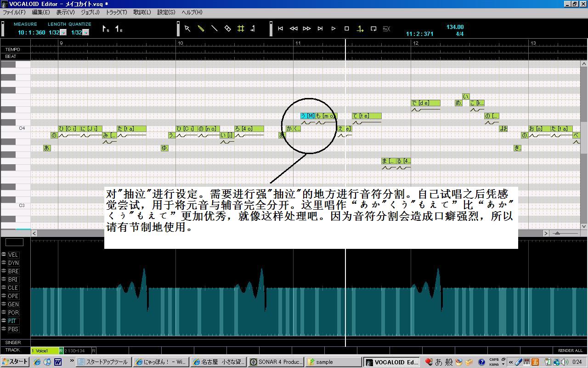Open the LENGTH 1/32 dropdown
The image size is (588, 368).
coord(63,33)
